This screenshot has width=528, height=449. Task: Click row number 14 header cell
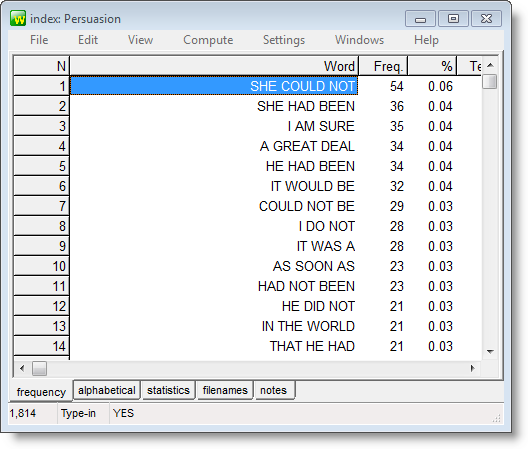pos(41,346)
